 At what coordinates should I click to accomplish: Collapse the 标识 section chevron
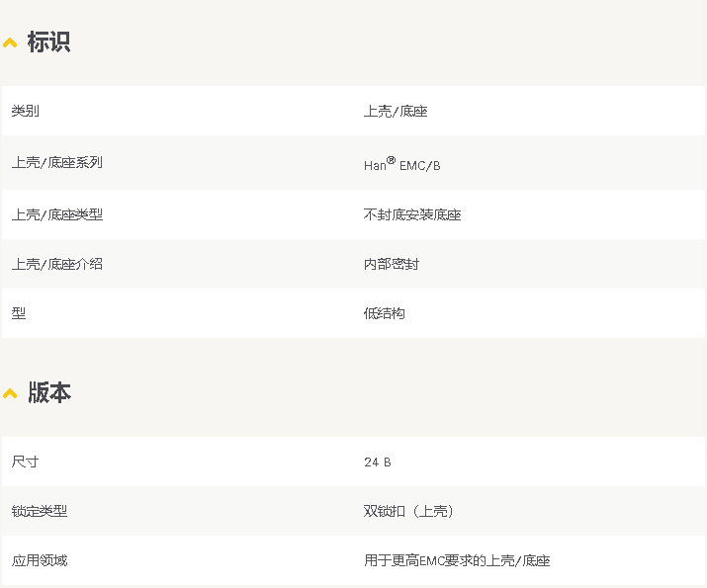[10, 43]
